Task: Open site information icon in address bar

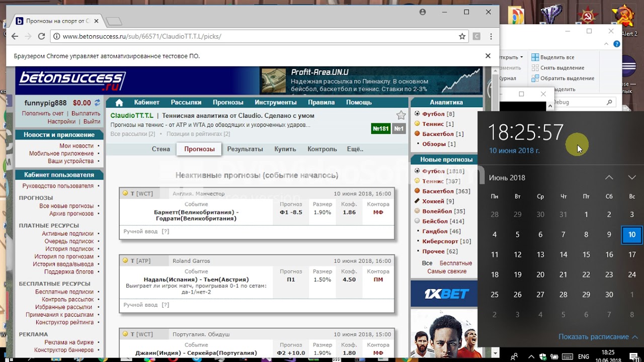Action: [56, 36]
